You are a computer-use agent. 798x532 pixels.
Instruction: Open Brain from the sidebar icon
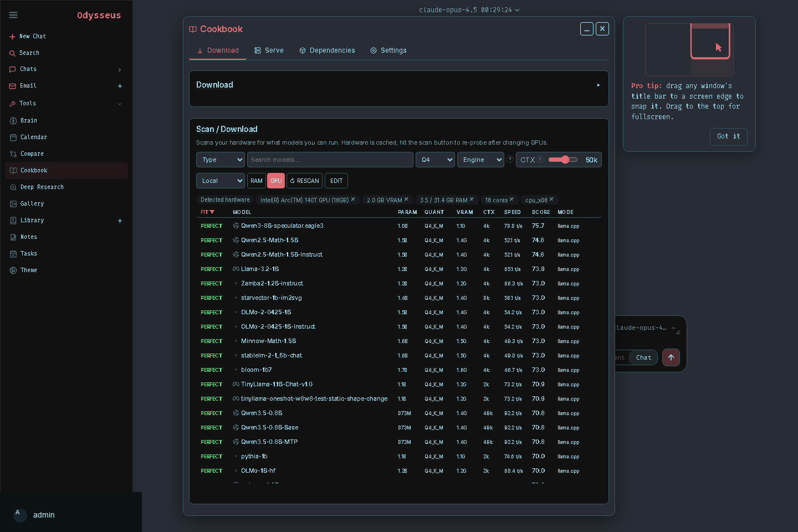13,121
